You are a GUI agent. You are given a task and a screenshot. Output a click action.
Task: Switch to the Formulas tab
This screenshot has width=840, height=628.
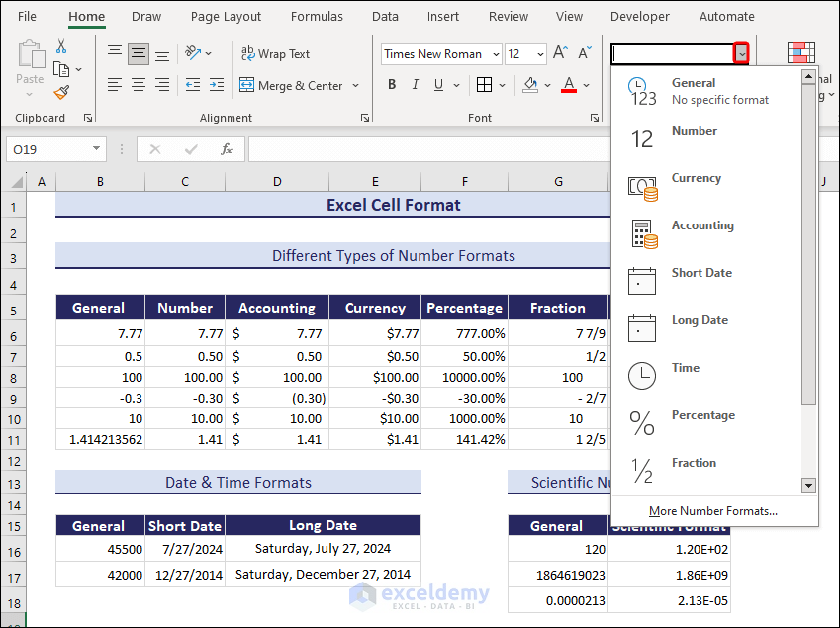pos(317,17)
